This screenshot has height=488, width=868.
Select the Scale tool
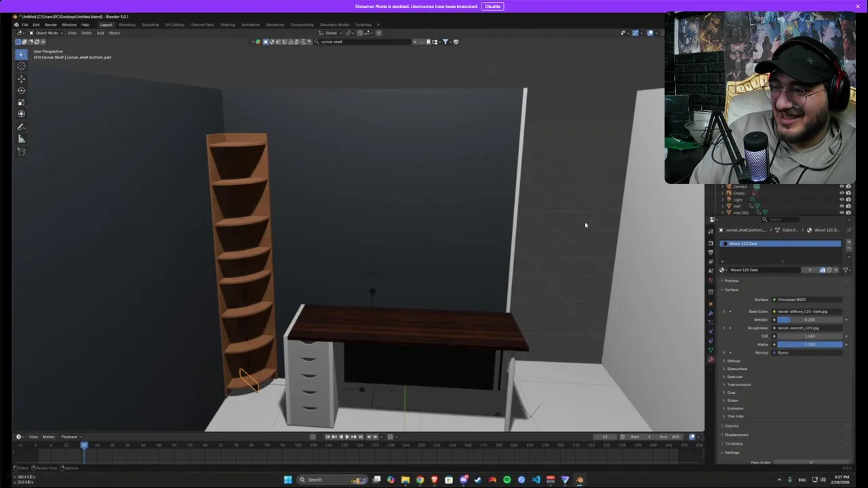click(x=21, y=102)
